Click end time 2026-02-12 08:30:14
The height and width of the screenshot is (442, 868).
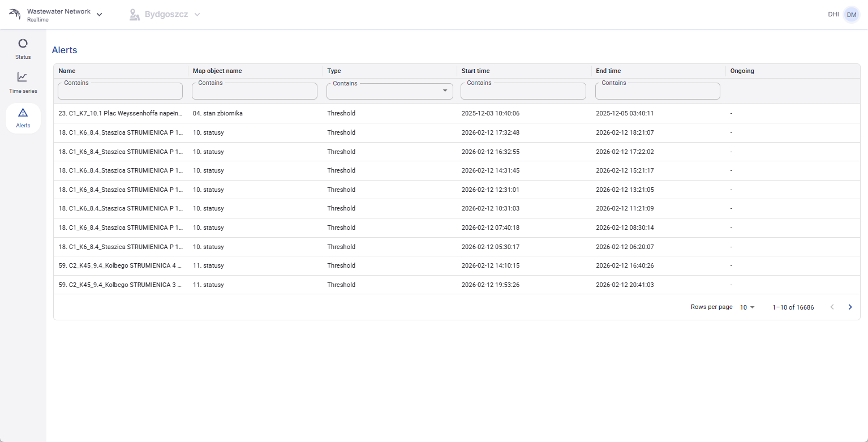(625, 228)
